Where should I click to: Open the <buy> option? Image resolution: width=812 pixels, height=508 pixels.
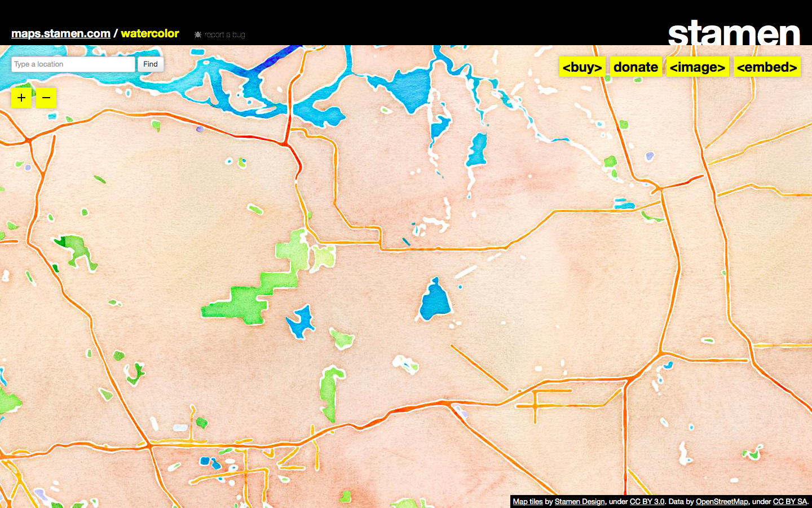pyautogui.click(x=582, y=67)
